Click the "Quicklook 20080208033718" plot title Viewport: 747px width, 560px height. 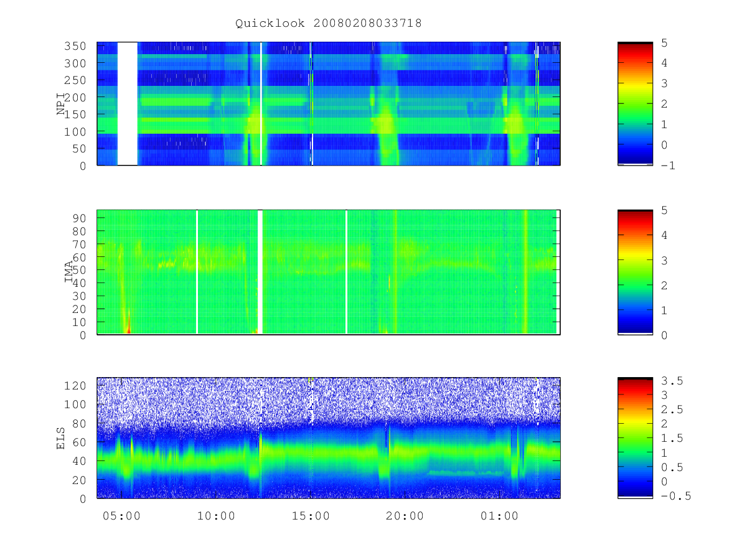[329, 23]
